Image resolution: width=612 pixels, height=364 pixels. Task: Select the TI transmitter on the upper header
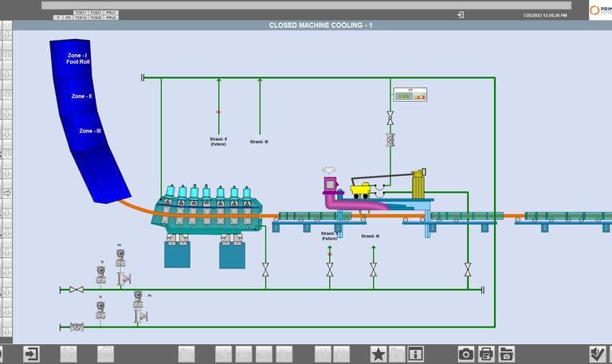101,275
